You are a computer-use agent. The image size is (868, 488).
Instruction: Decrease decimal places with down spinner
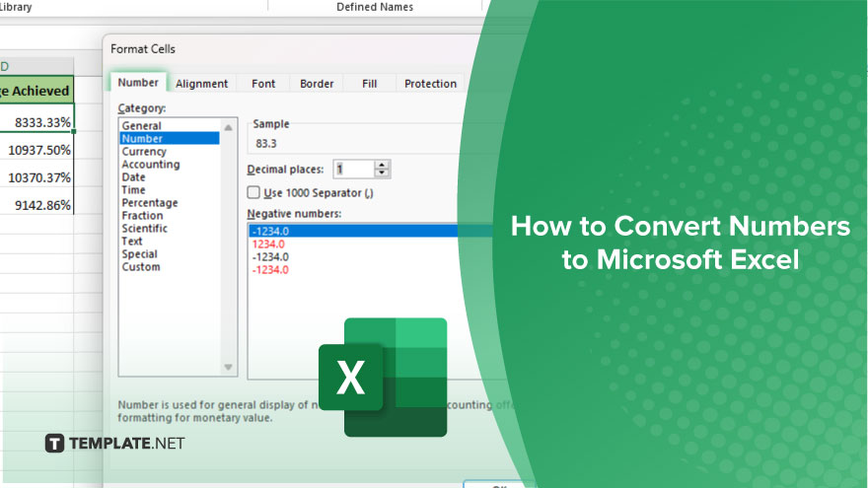(382, 174)
